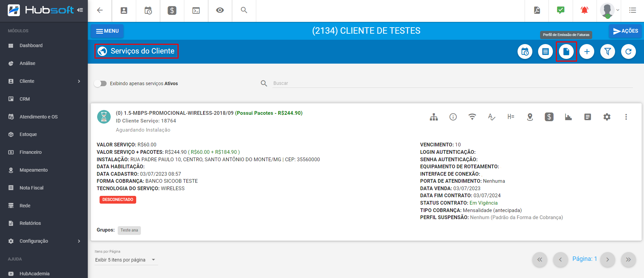Expand the Cliente module
This screenshot has height=278, width=644.
pyautogui.click(x=44, y=81)
